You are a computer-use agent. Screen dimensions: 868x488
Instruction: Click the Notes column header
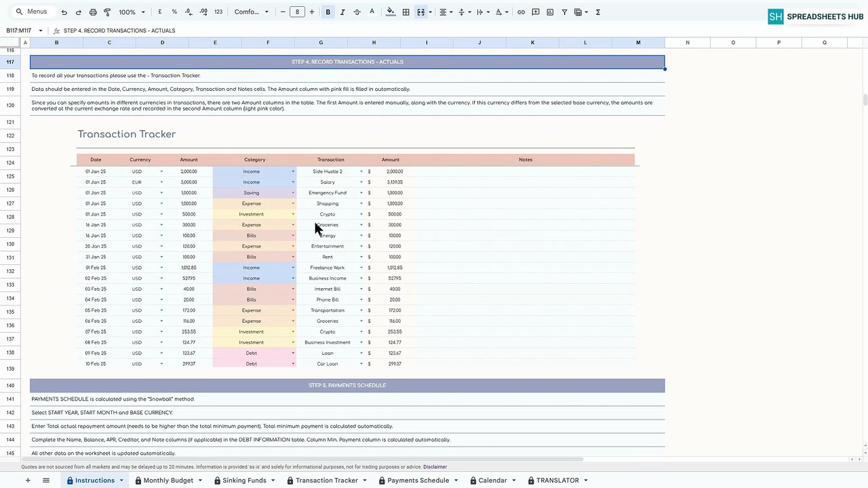[526, 160]
